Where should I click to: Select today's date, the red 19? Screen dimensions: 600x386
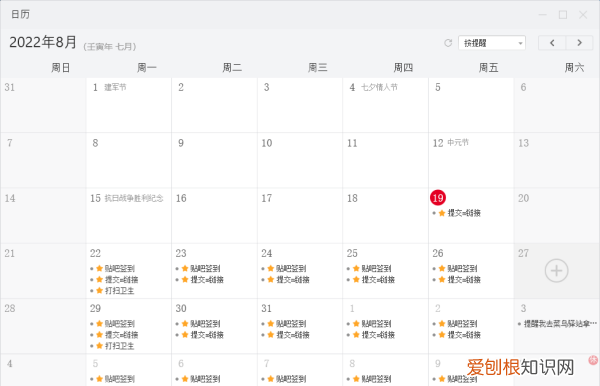click(438, 198)
